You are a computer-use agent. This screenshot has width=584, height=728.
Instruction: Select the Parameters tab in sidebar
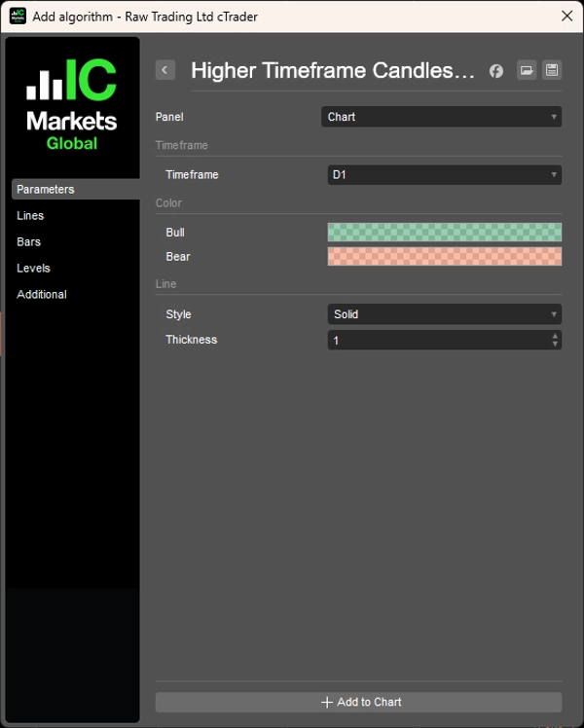[x=46, y=190]
